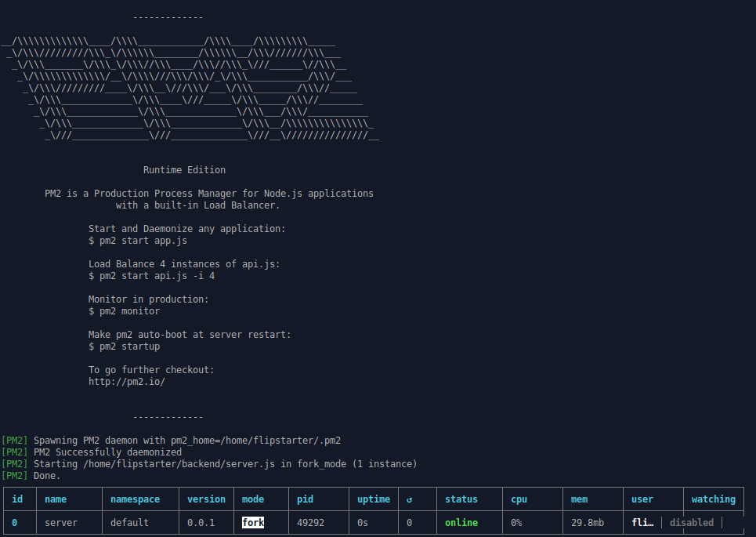This screenshot has width=756, height=537.
Task: Click 'Make pm2 auto-boot at server restart:' line
Action: click(190, 335)
